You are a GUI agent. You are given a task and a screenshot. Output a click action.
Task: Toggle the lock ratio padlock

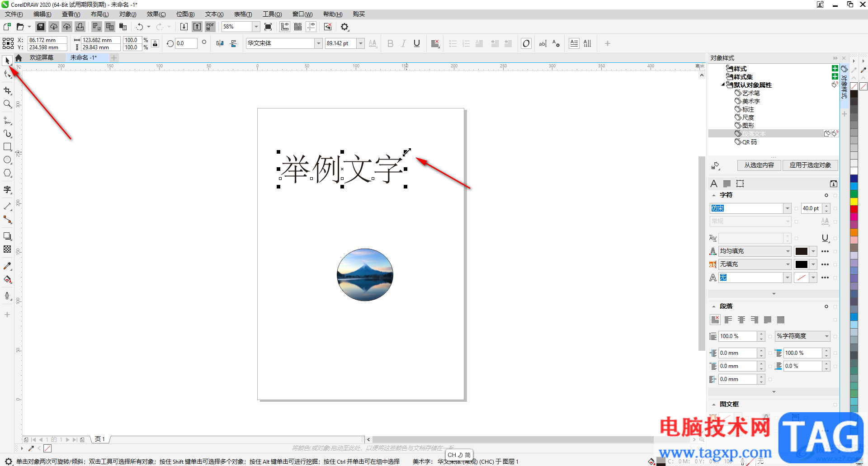155,43
